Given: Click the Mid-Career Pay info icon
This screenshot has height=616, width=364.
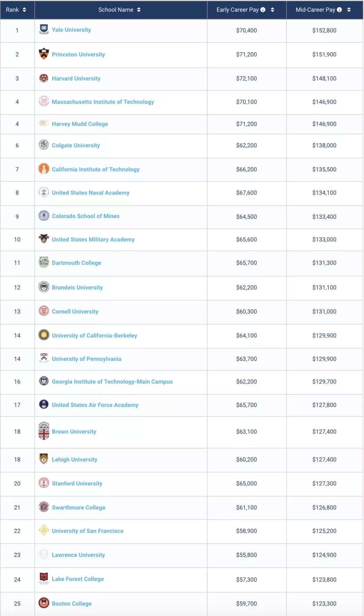Looking at the screenshot, I should (x=339, y=10).
